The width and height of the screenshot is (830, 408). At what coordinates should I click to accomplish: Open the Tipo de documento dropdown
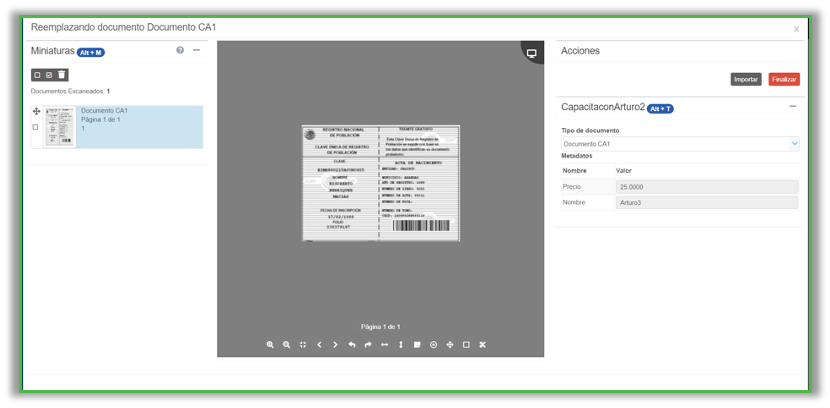coord(680,144)
